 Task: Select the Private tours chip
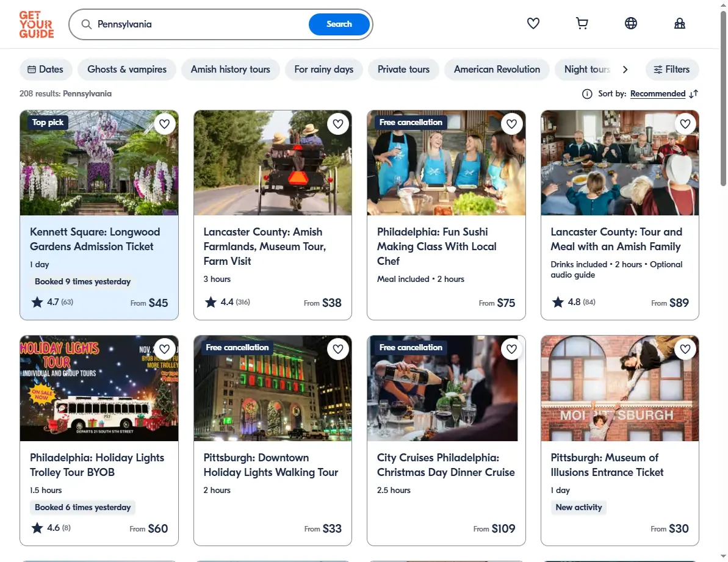tap(403, 70)
